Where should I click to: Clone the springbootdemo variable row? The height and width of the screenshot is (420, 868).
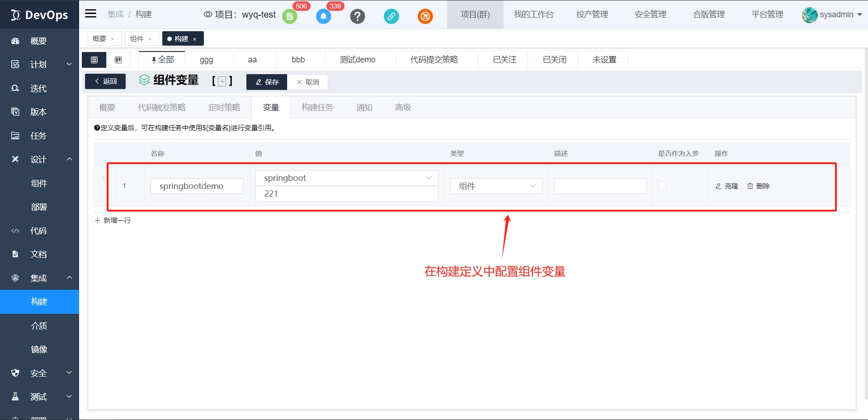click(x=726, y=186)
